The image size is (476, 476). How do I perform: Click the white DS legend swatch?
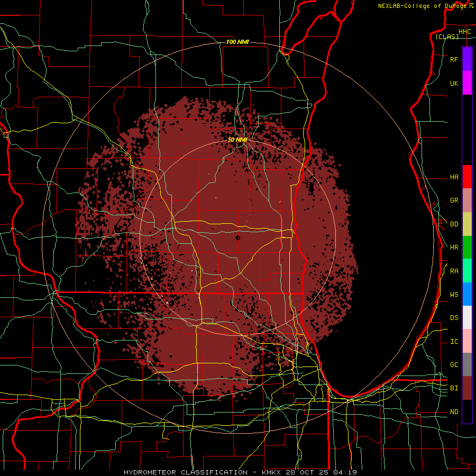click(467, 317)
